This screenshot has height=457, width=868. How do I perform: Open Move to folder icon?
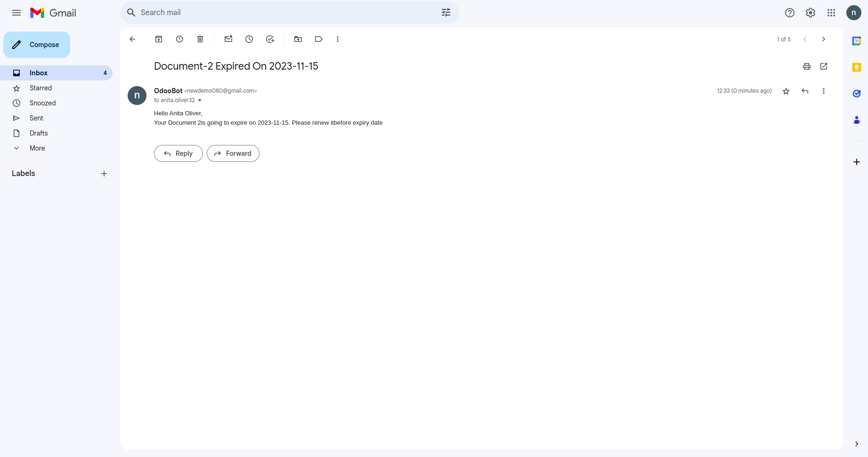[298, 39]
